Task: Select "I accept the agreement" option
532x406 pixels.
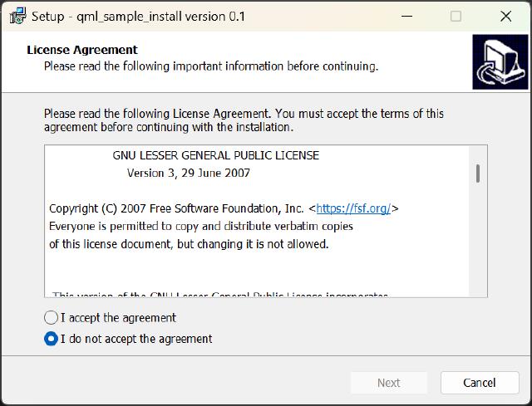Action: click(x=52, y=317)
